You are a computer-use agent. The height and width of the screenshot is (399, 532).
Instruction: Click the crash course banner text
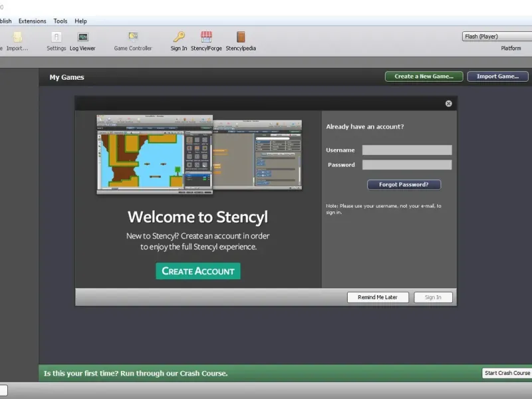point(136,373)
